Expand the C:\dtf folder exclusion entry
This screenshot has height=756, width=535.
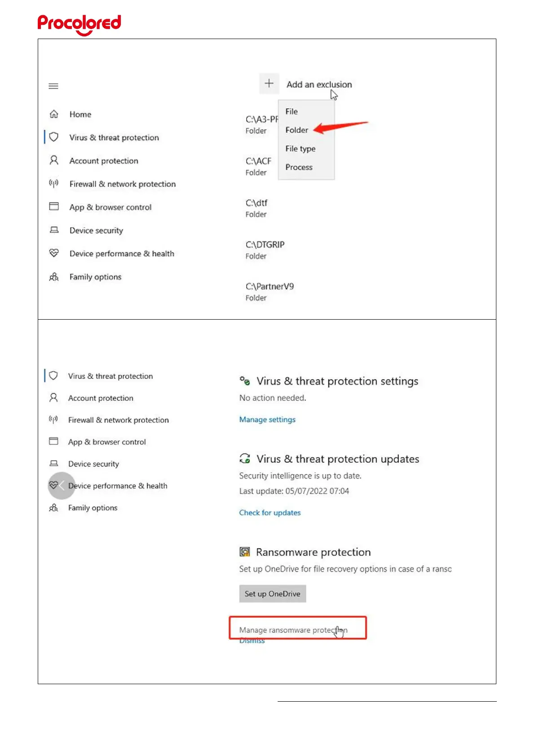point(256,208)
